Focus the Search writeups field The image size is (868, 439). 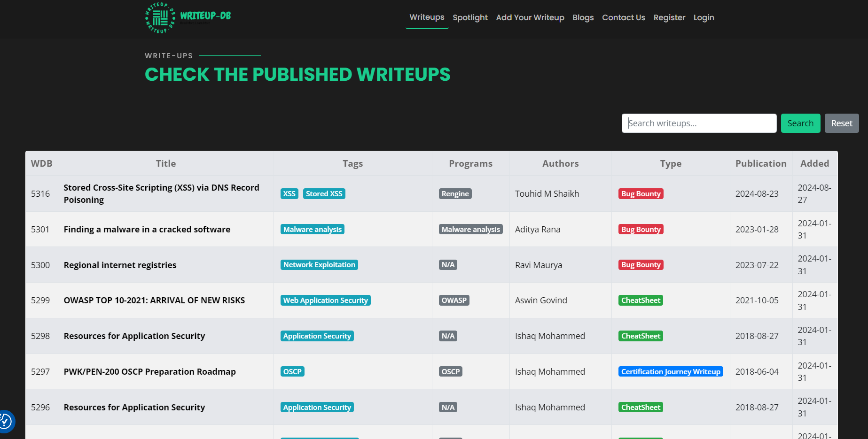(x=699, y=123)
